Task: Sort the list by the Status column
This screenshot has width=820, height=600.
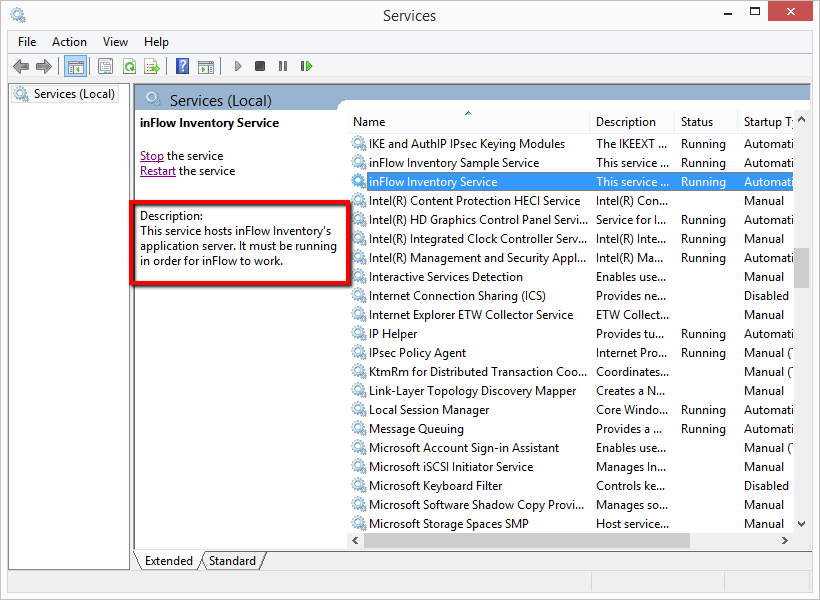Action: click(705, 122)
